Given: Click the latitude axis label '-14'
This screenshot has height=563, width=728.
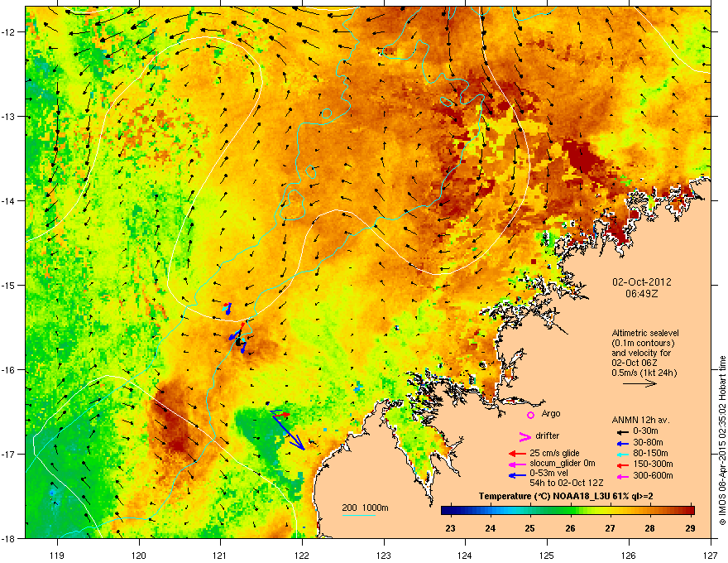Looking at the screenshot, I should 8,200.
